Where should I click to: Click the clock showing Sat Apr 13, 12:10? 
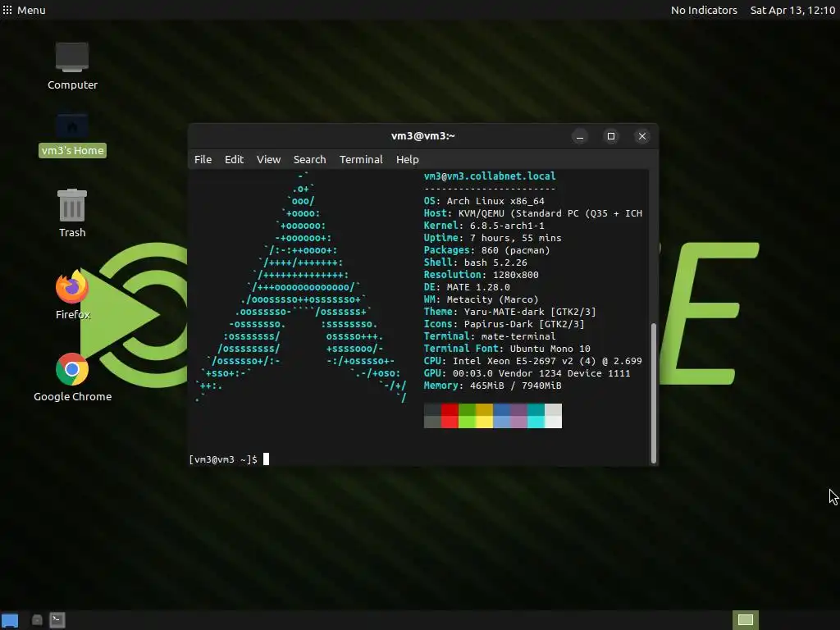[792, 10]
